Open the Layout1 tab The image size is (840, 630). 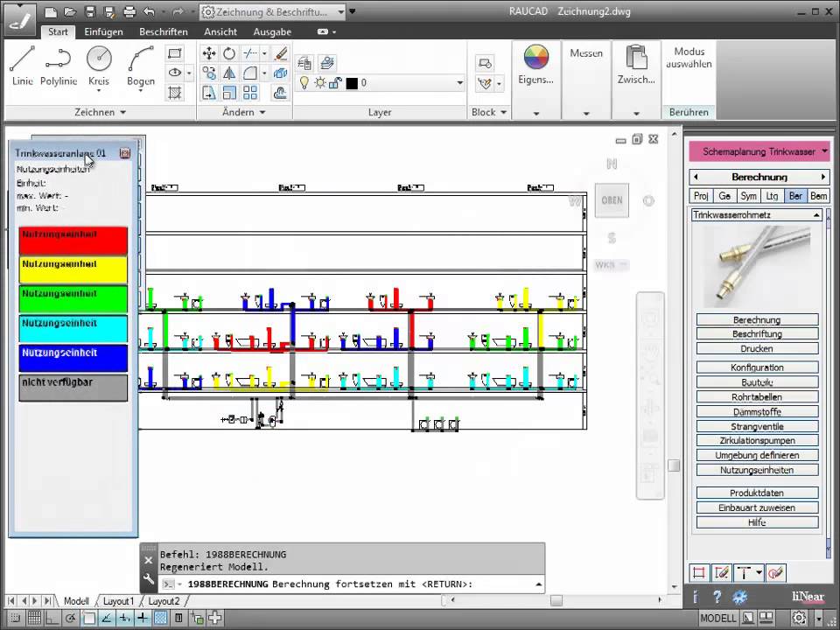pyautogui.click(x=118, y=601)
